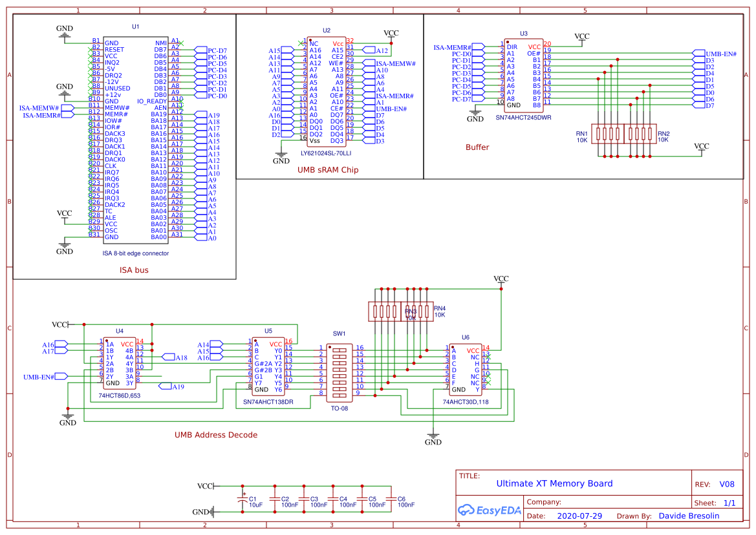
Task: Select the U1 ISA bus connector symbol
Action: [136, 142]
